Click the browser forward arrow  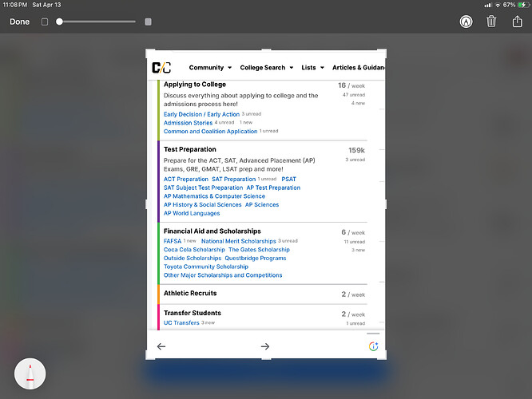pos(265,346)
